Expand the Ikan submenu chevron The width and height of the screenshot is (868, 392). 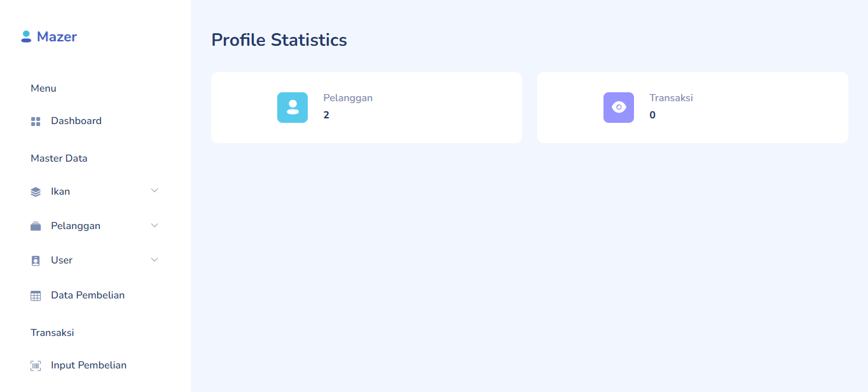point(155,191)
